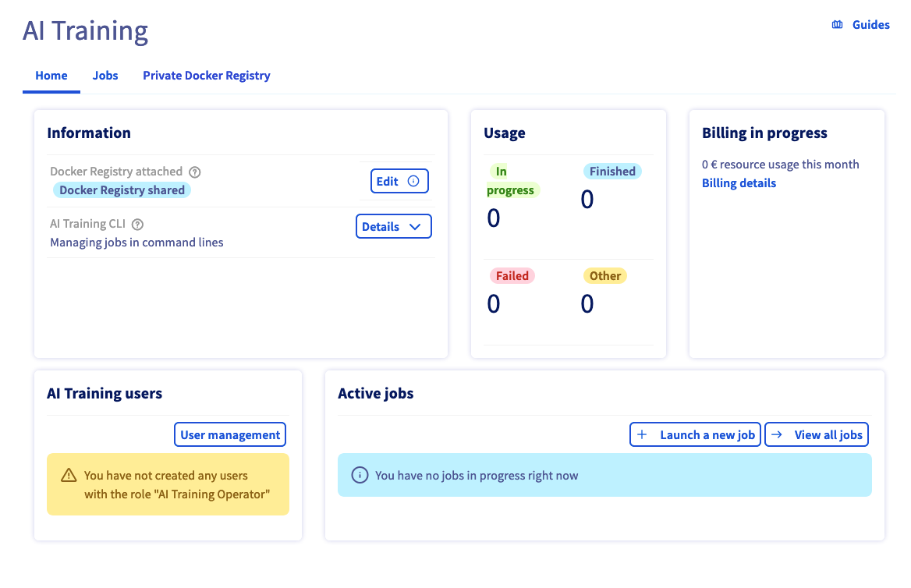This screenshot has height=588, width=911.
Task: Click the warning triangle icon in users alert
Action: pyautogui.click(x=69, y=475)
